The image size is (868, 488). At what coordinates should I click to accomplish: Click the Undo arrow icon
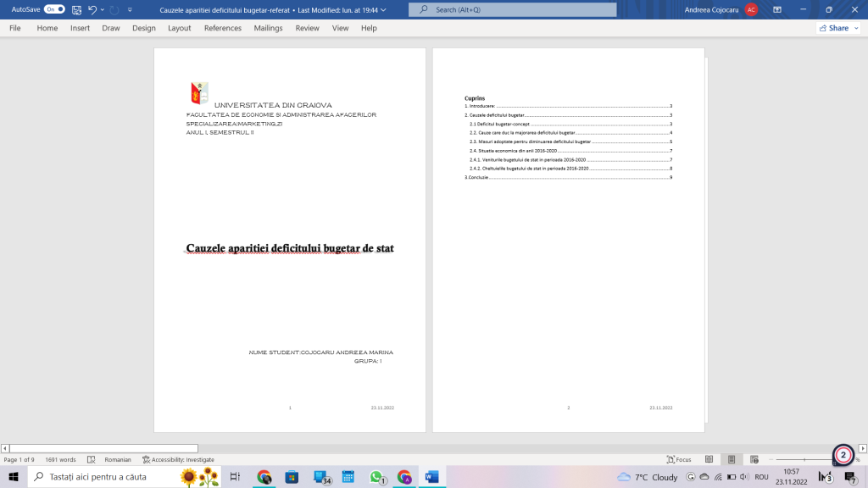coord(92,9)
